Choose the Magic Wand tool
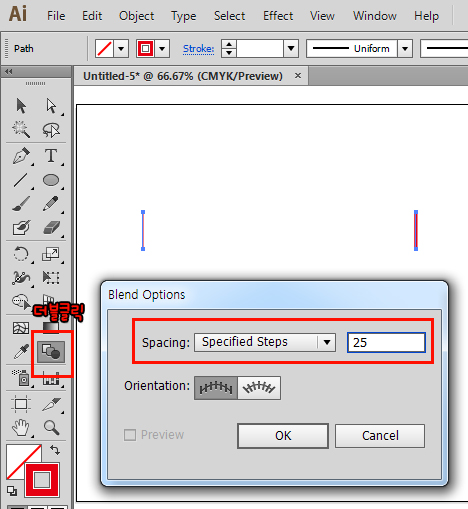This screenshot has width=468, height=509. click(x=21, y=130)
